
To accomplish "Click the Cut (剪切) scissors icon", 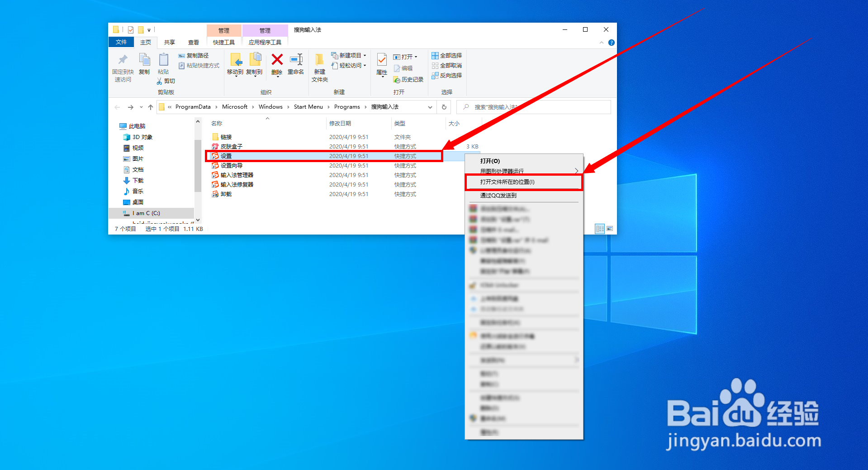I will click(x=159, y=81).
